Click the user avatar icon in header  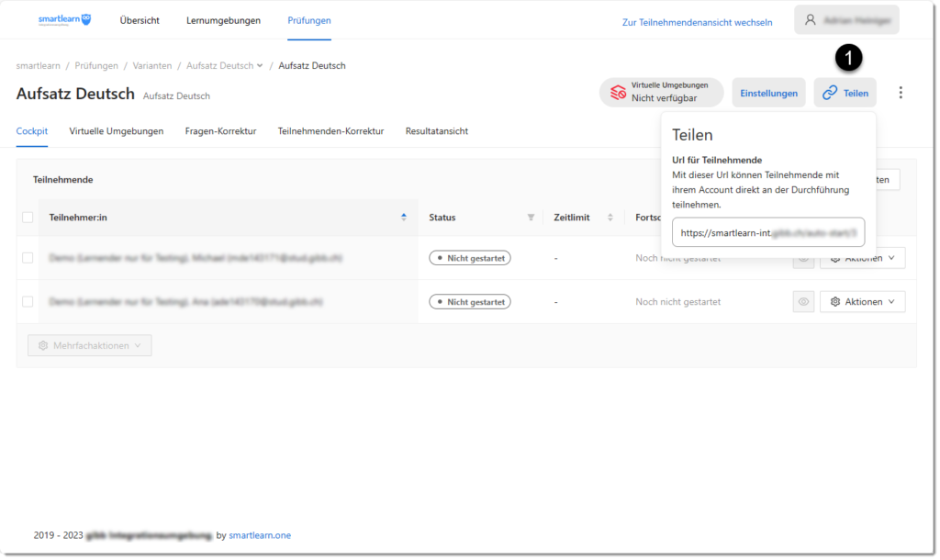(x=811, y=20)
